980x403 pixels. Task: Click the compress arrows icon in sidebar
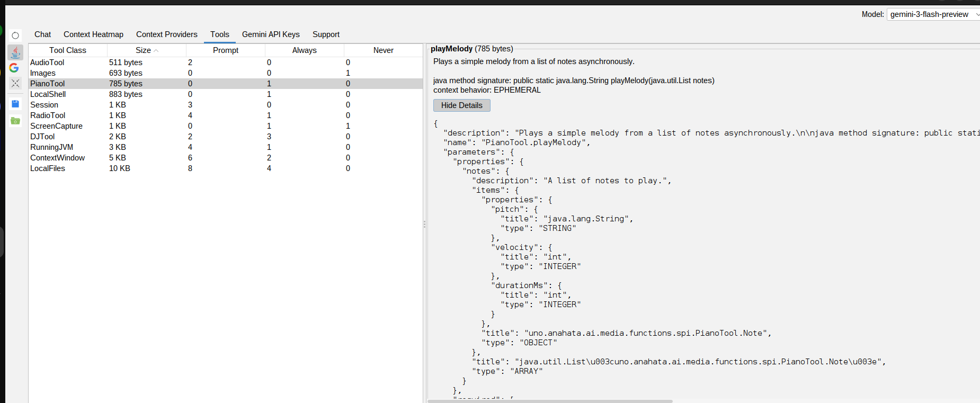point(15,83)
